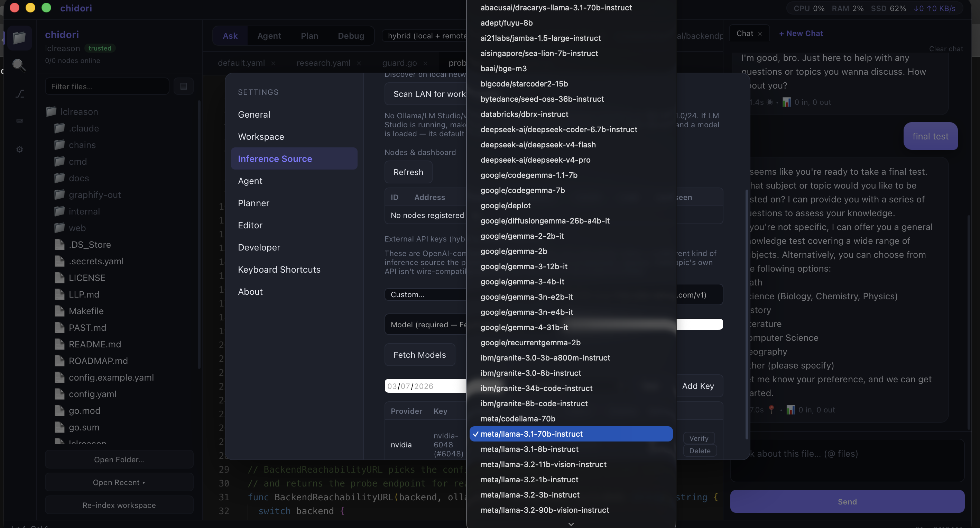Click Delete for the nvidia key
Screen dimensions: 980x528
pos(700,450)
